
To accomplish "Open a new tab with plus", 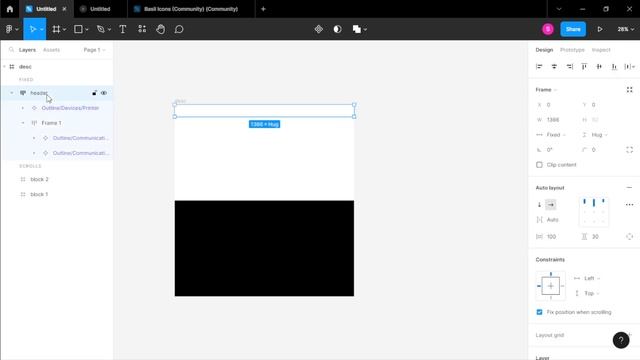I will tap(263, 9).
